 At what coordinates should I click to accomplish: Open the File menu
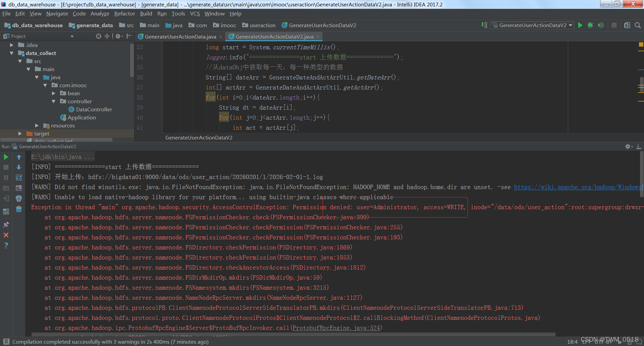point(6,13)
